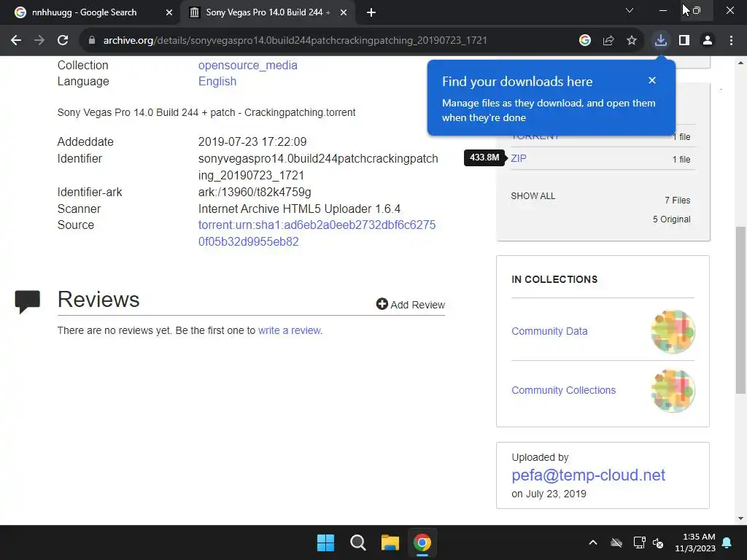Open the notifications bell icon
747x560 pixels.
pyautogui.click(x=727, y=542)
